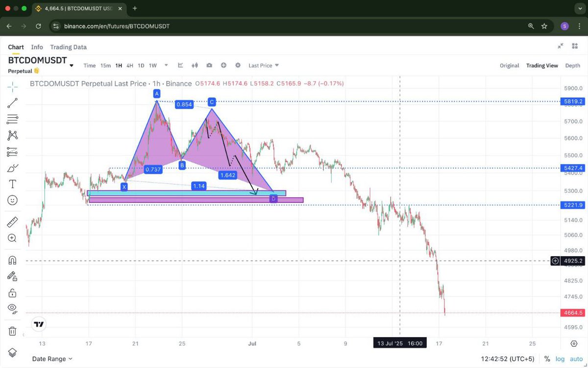Screen dimensions: 588x368
Task: Hide all drawings with eye icon
Action: (12, 309)
